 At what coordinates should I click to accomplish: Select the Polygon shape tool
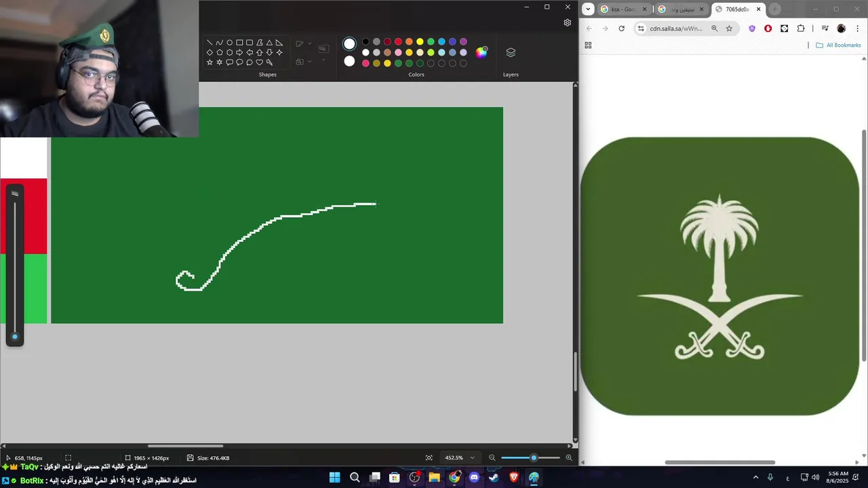[259, 42]
